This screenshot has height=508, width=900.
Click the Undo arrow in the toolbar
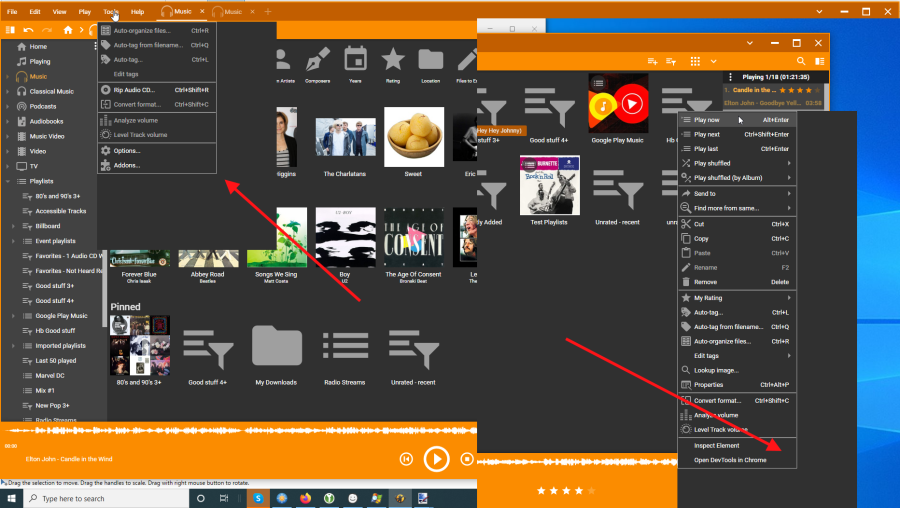(x=29, y=30)
